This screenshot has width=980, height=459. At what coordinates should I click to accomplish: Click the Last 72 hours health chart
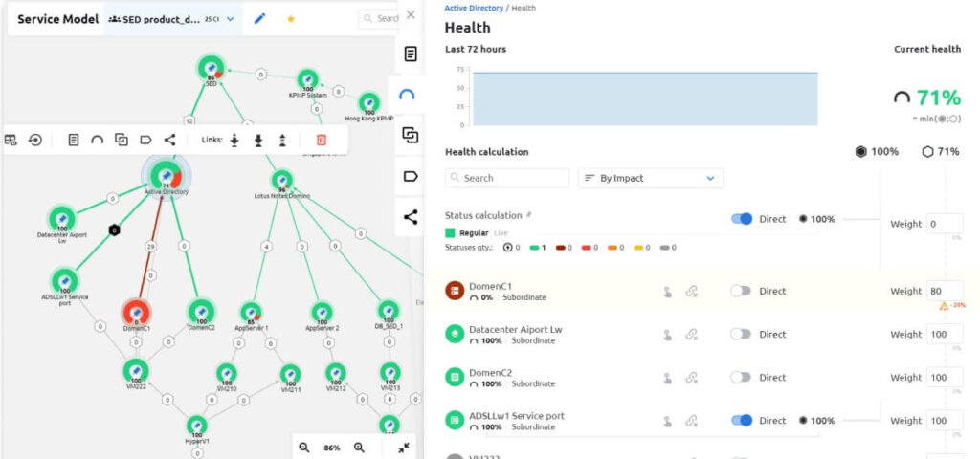pyautogui.click(x=645, y=98)
